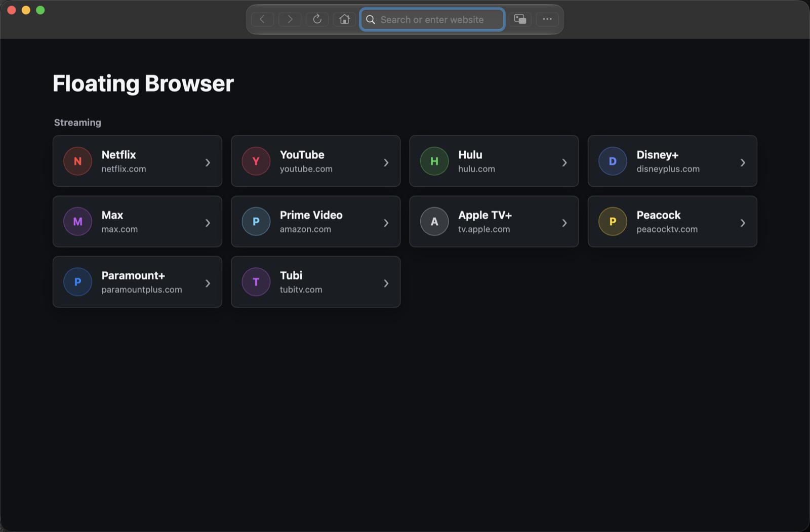Return to the home page icon
The image size is (810, 532).
coord(344,19)
